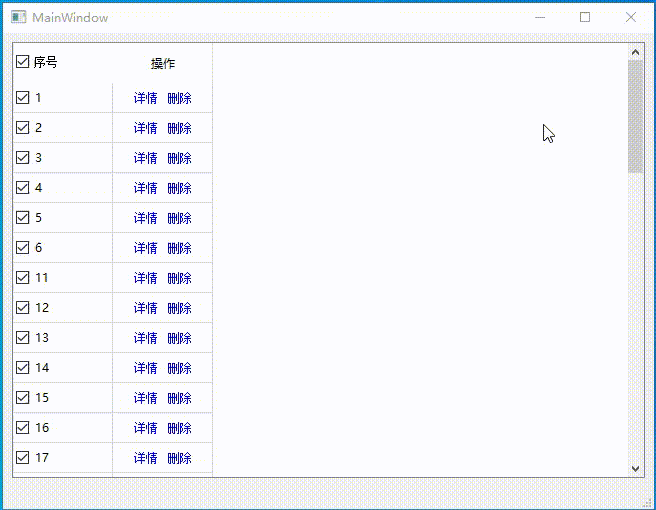
Task: Click 删除 for row 11
Action: click(179, 278)
